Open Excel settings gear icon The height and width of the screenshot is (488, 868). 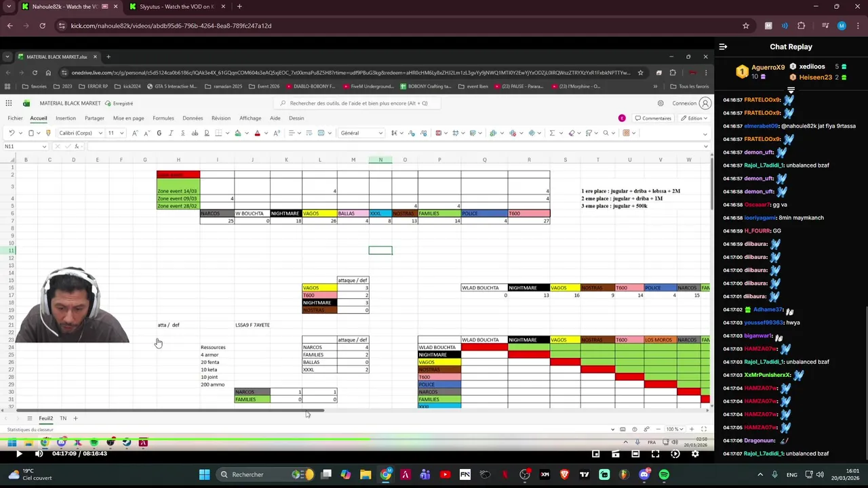click(660, 104)
